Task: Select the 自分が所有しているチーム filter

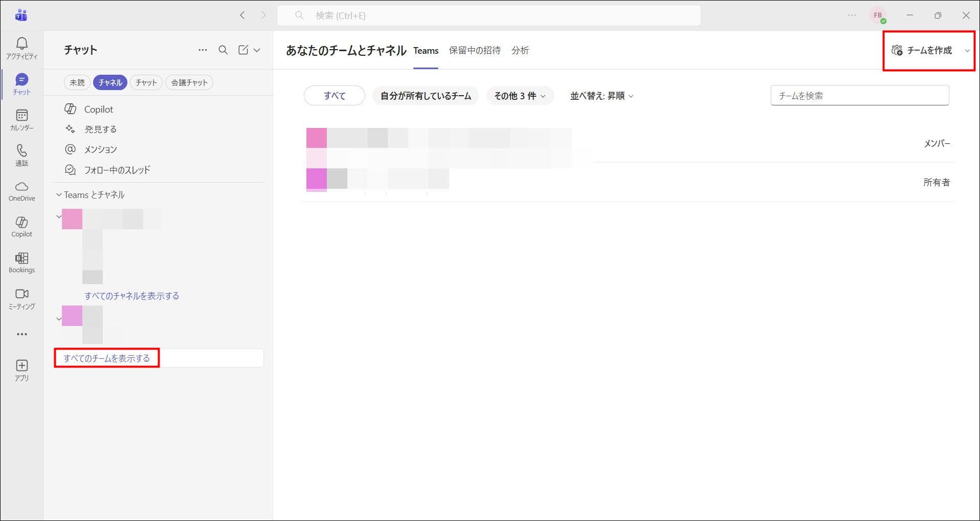Action: point(426,96)
